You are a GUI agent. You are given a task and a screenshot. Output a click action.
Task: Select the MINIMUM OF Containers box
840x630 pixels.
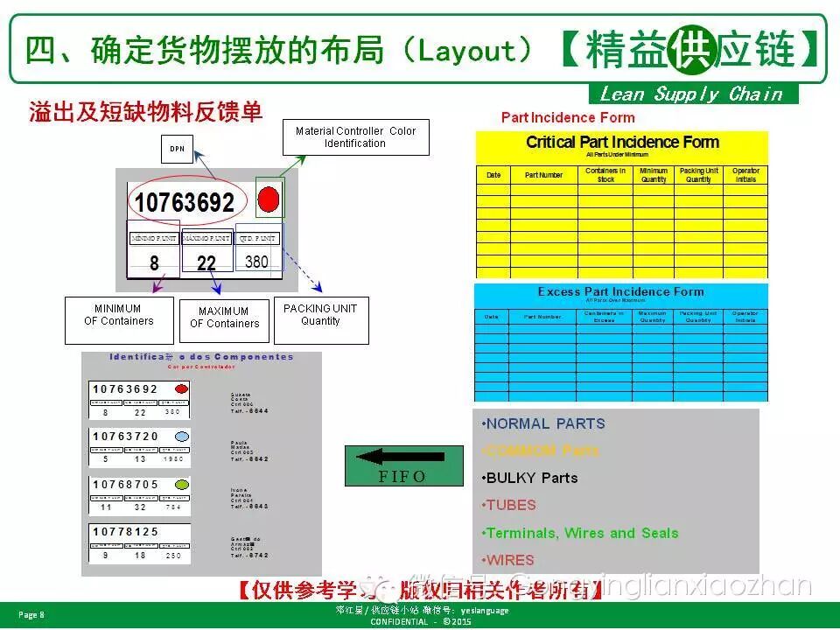click(119, 320)
